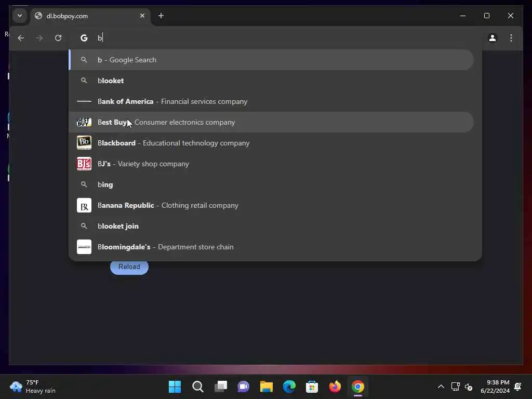Open a new tab with the plus button
532x399 pixels.
coord(161,16)
